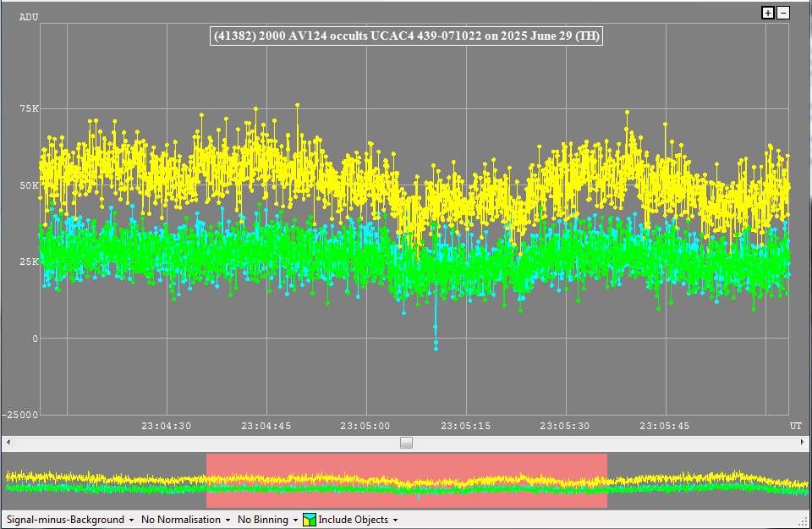Click the colored Include Objects icon
Screen dimensions: 812x529
pyautogui.click(x=310, y=520)
